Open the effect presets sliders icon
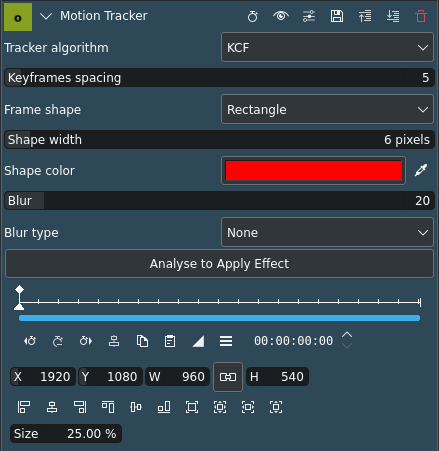This screenshot has width=439, height=451. (309, 16)
